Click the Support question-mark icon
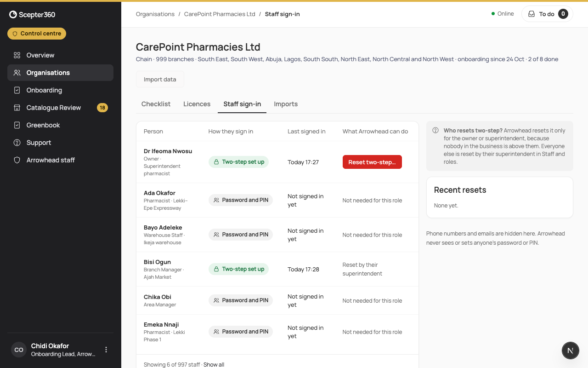The width and height of the screenshot is (588, 368). [x=17, y=143]
